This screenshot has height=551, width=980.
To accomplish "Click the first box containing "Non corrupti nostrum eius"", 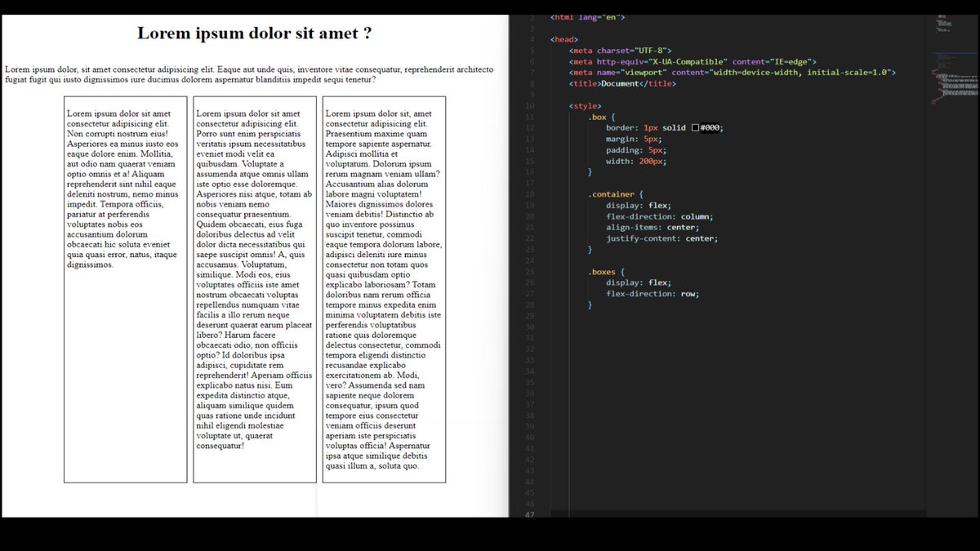I will [126, 289].
